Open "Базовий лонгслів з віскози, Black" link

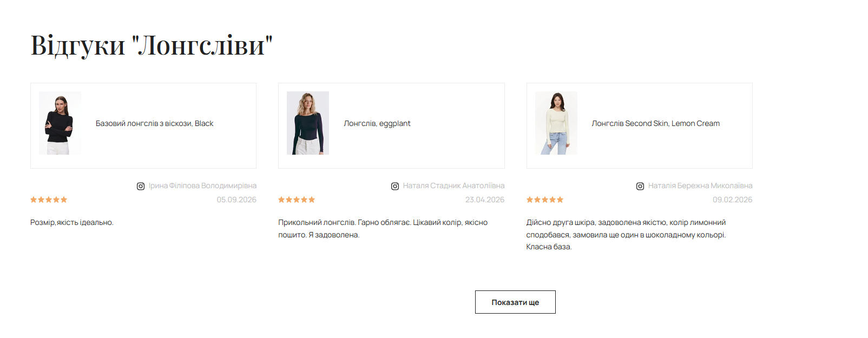(x=155, y=123)
